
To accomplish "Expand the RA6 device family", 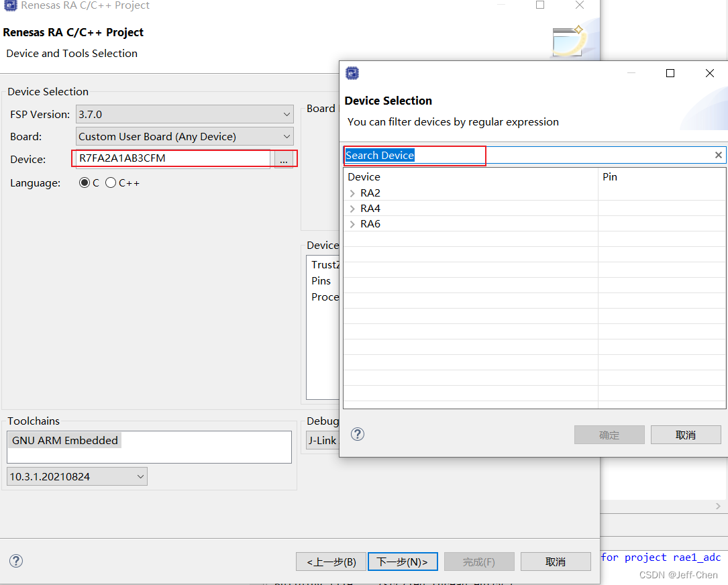I will tap(352, 224).
